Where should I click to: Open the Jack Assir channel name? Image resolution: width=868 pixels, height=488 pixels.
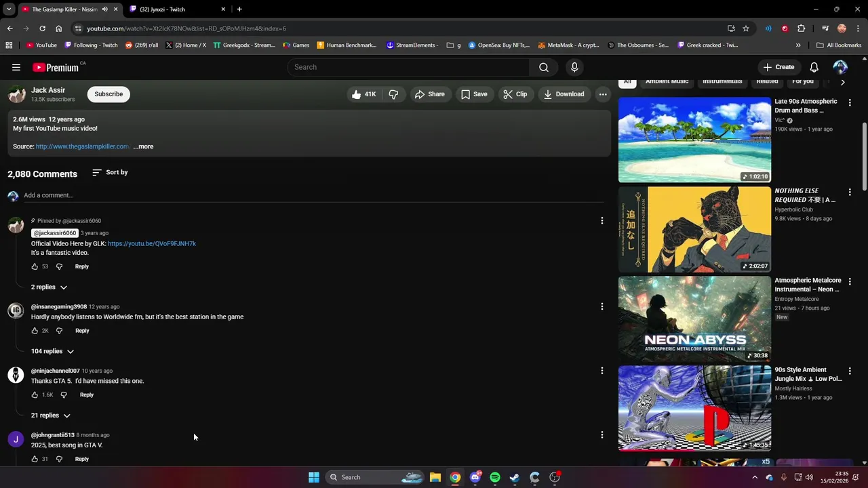click(48, 90)
